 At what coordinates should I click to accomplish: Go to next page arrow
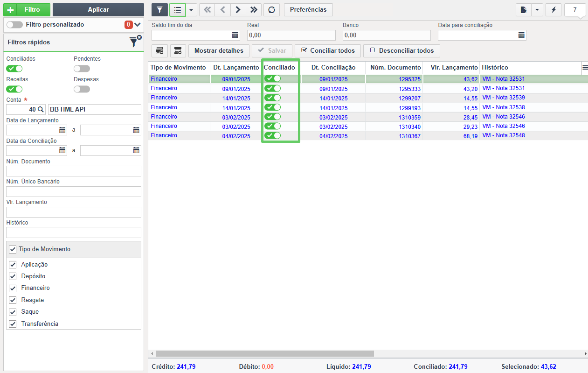click(x=238, y=10)
